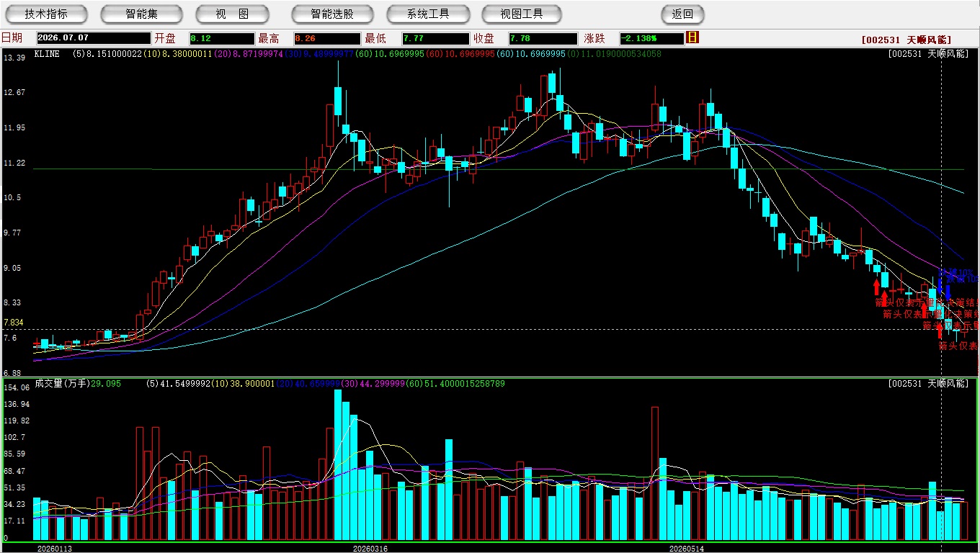The width and height of the screenshot is (980, 553).
Task: Click the date axis label 20260316
Action: coord(370,548)
